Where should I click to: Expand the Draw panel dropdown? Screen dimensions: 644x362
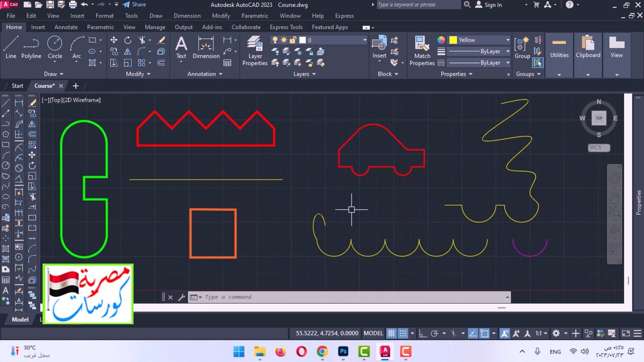coord(53,74)
